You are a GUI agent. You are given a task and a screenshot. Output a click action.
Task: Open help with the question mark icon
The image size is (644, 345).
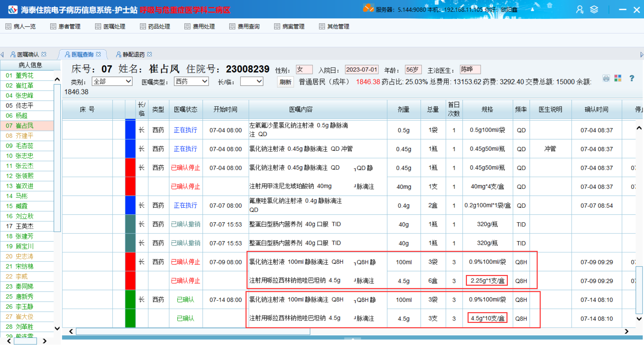[x=632, y=78]
